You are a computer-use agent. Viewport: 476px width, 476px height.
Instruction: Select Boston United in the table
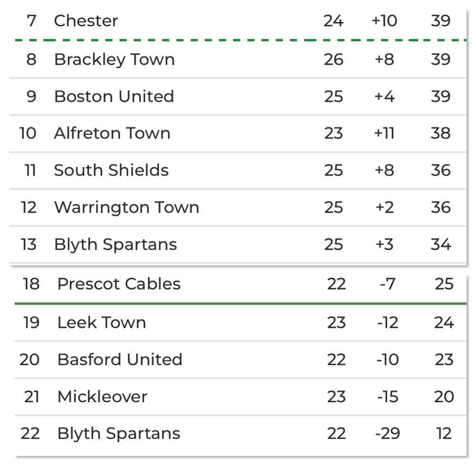(x=114, y=96)
